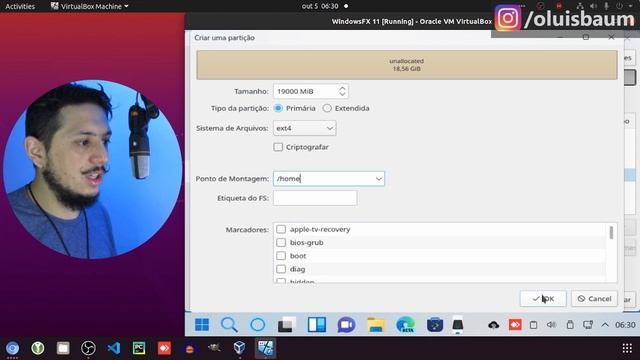640x360 pixels.
Task: Select the Extendida partition type
Action: (327, 108)
